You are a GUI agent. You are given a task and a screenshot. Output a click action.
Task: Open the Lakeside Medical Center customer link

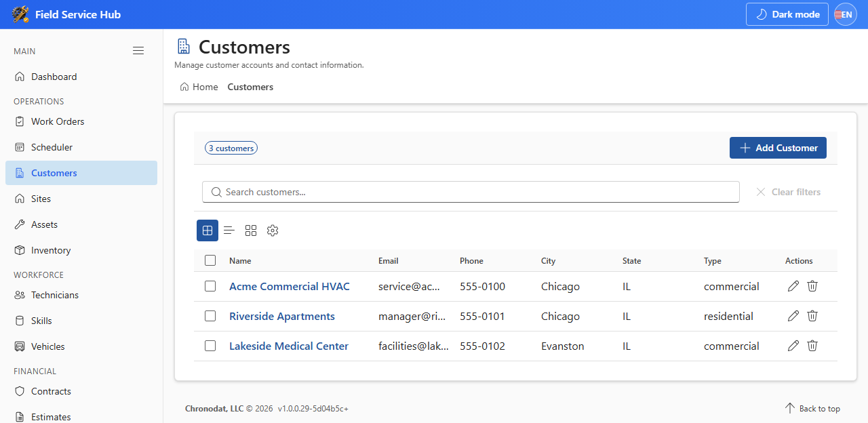click(x=289, y=346)
